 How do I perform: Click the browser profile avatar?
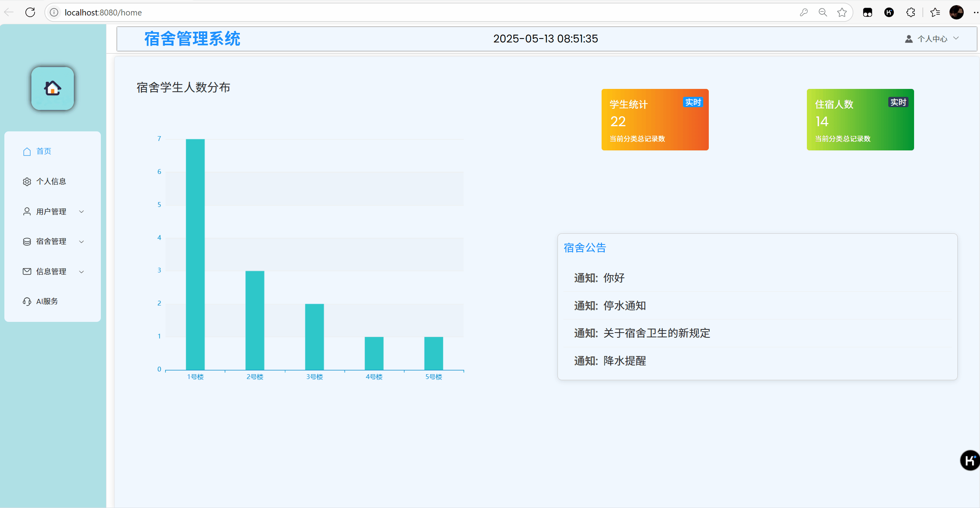(956, 12)
